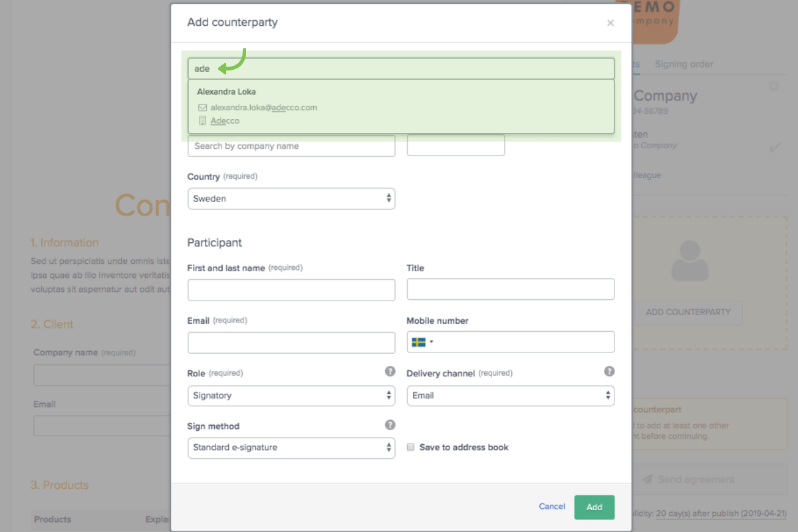
Task: Click the ADD COUNTERPARTY button in the background
Action: pos(688,312)
